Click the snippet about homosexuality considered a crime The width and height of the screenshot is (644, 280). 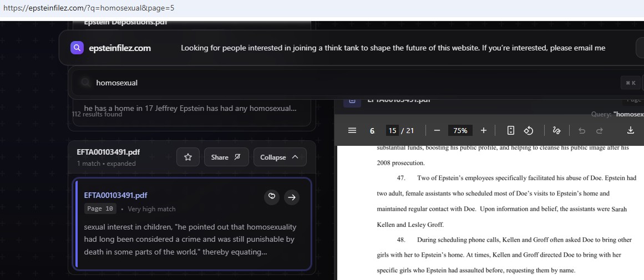pos(190,240)
